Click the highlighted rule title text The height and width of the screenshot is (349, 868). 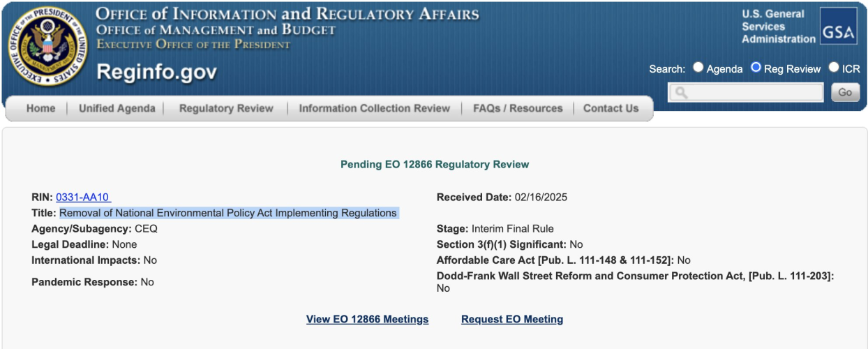coord(228,213)
